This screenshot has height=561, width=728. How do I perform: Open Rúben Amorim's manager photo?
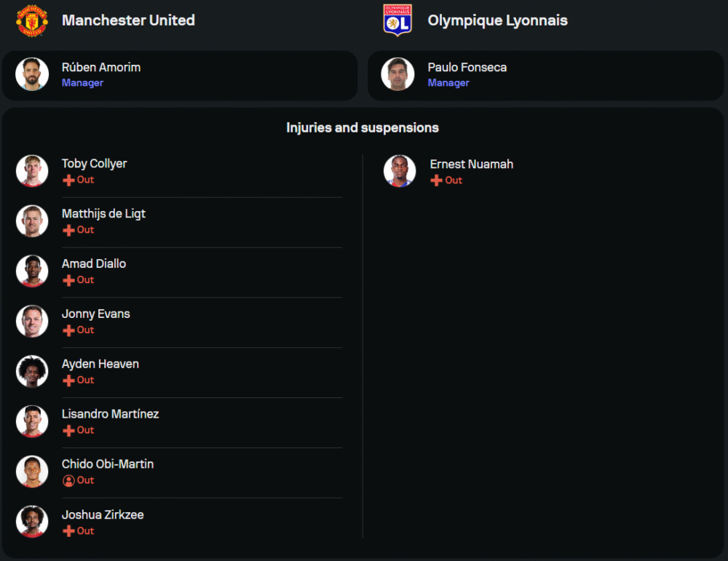(32, 74)
